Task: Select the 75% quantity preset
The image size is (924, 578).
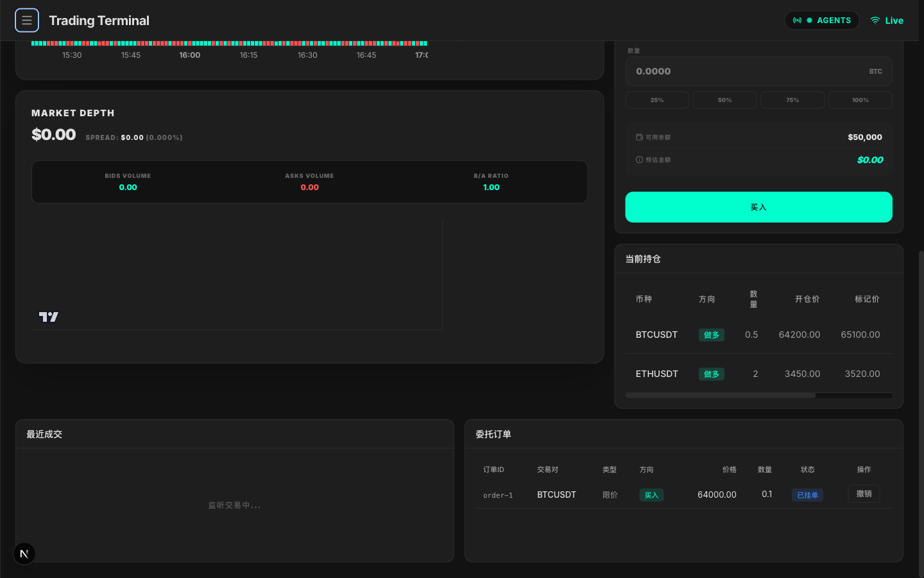Action: point(792,100)
